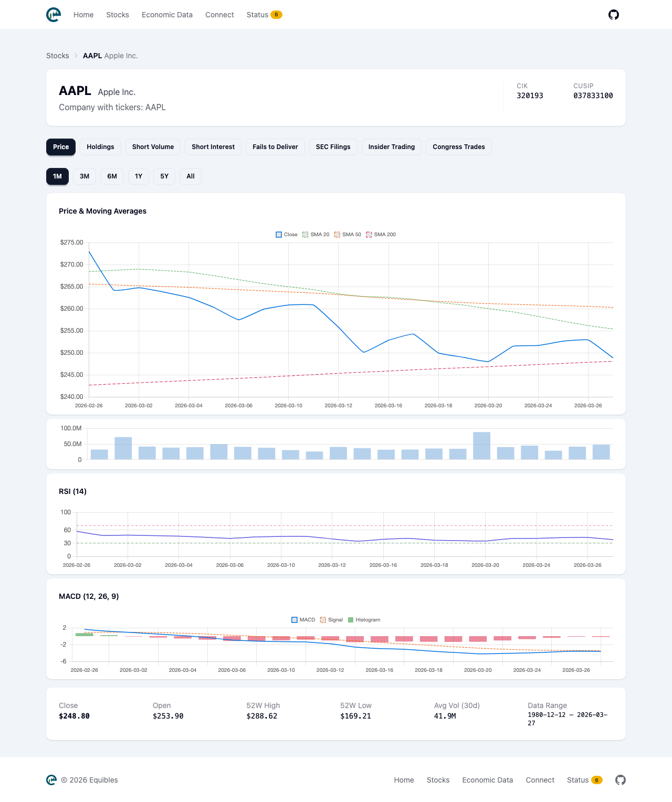View the SEC Filings tab
Viewport: 672px width, 802px height.
tap(333, 147)
